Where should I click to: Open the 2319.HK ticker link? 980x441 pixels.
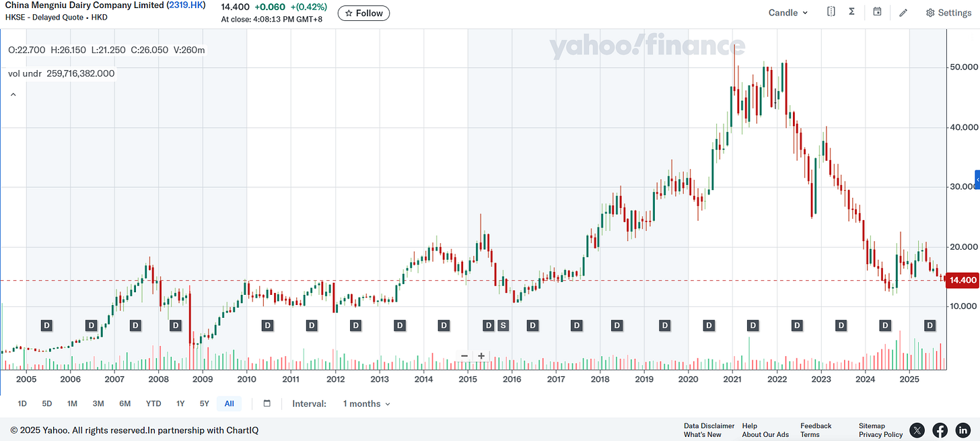pyautogui.click(x=186, y=5)
